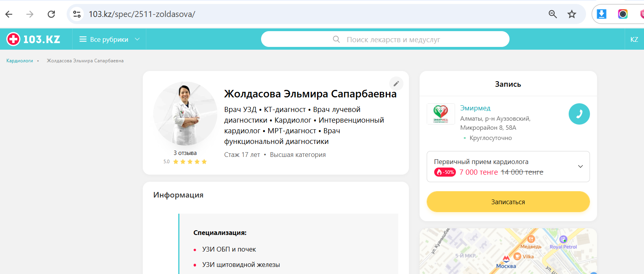Click the pencil edit icon on doctor card
This screenshot has width=644, height=274.
coord(396,84)
